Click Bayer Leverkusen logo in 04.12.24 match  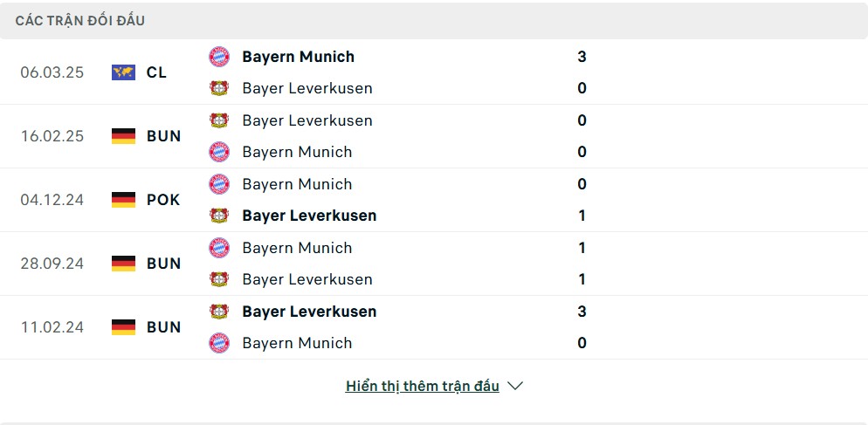click(219, 216)
